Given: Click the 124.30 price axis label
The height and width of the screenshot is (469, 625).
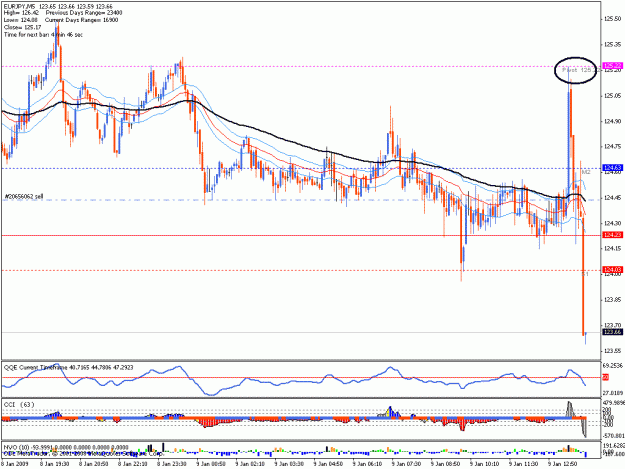Looking at the screenshot, I should coord(613,223).
